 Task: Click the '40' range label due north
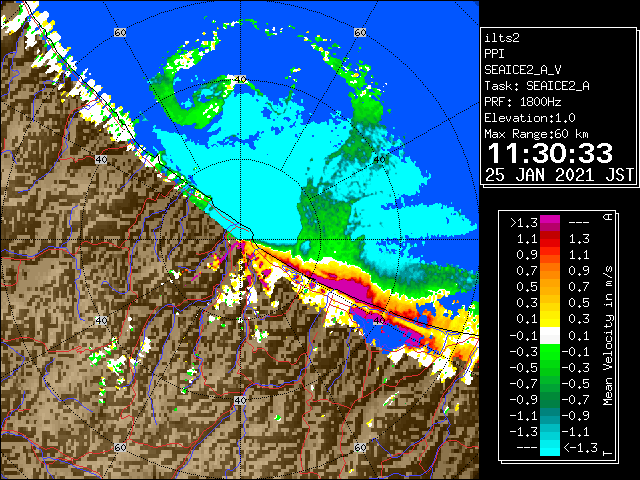click(240, 79)
